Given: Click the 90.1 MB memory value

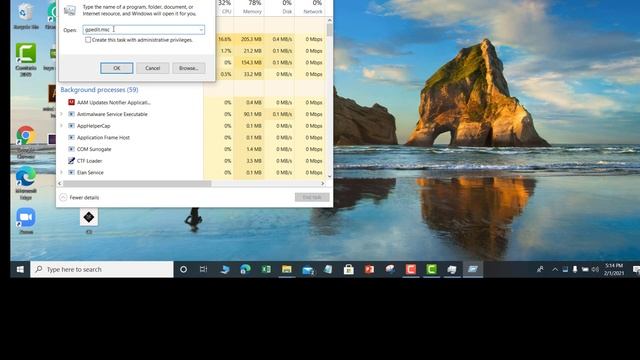Looking at the screenshot, I should tap(252, 114).
